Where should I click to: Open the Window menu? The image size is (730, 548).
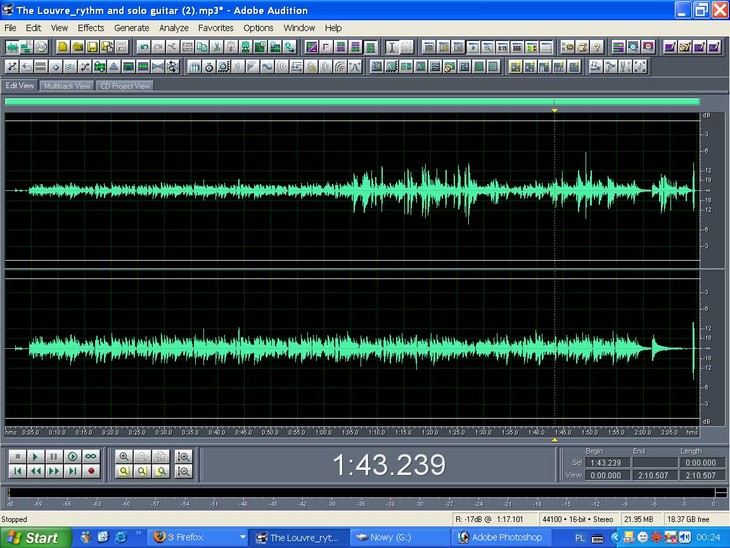(x=299, y=28)
